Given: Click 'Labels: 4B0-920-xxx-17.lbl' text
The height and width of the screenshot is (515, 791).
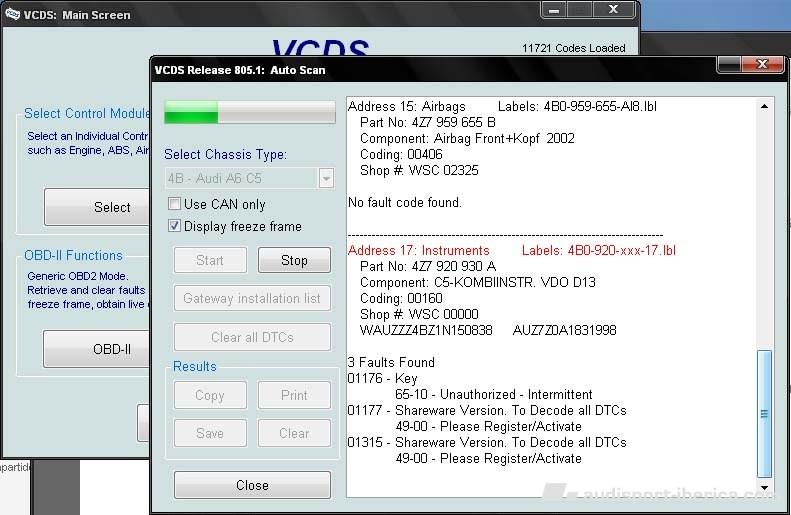Looking at the screenshot, I should click(599, 251).
